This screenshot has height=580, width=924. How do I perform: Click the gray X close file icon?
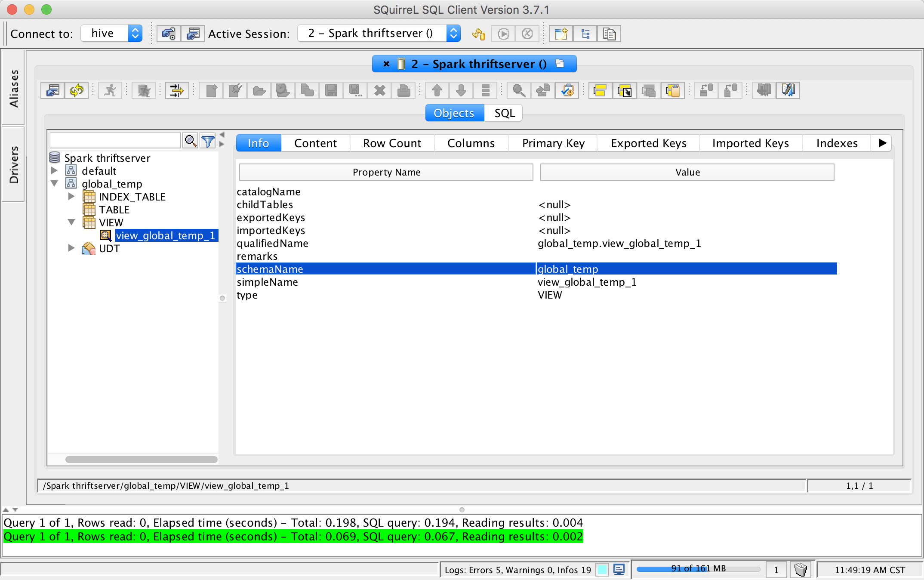pyautogui.click(x=379, y=90)
